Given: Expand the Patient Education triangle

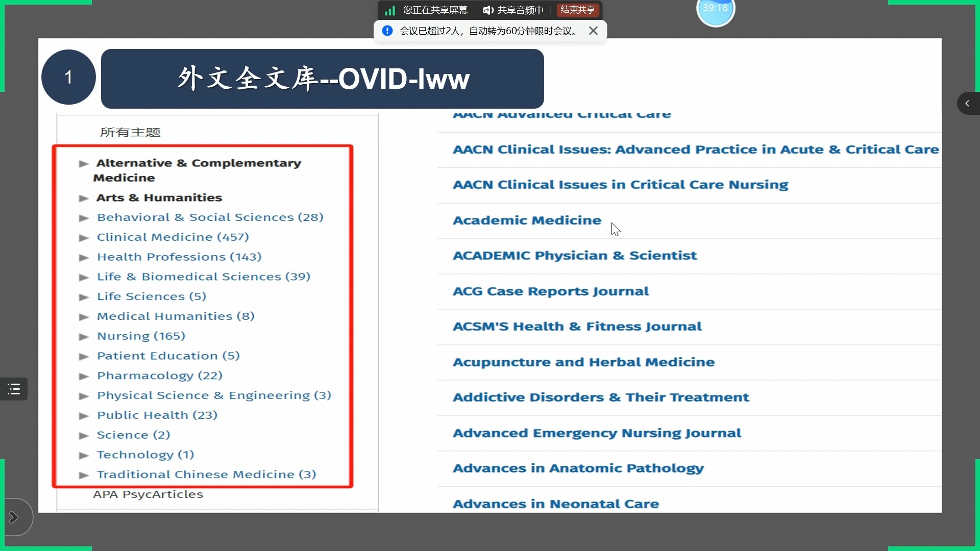Looking at the screenshot, I should [x=84, y=357].
